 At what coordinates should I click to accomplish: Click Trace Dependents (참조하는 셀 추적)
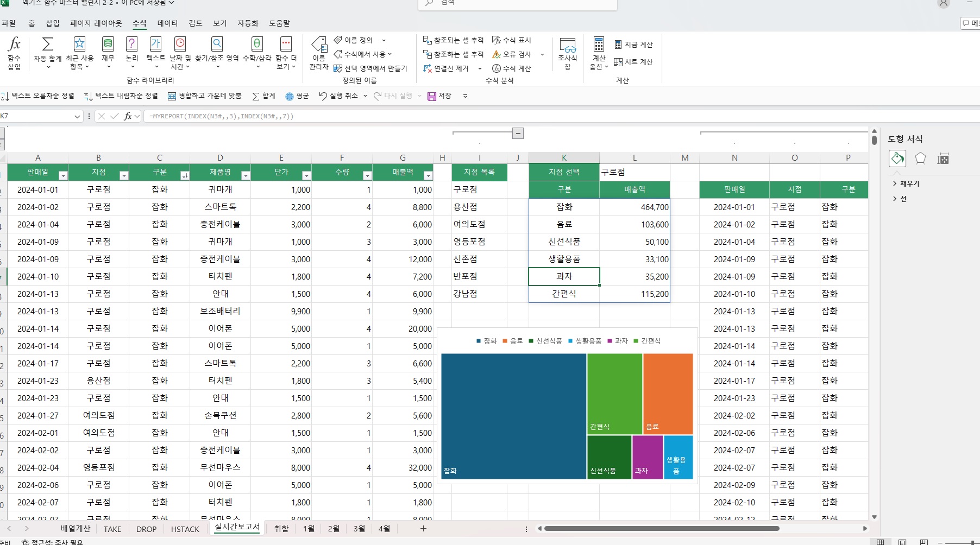(453, 54)
